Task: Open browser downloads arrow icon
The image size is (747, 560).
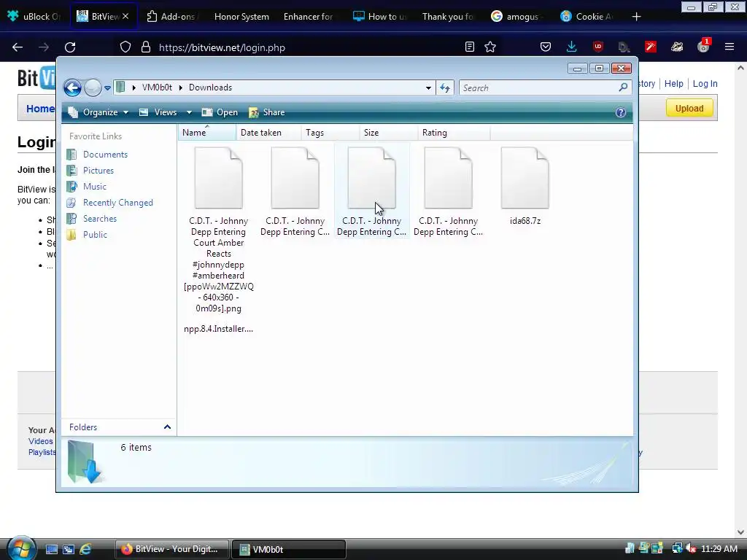Action: point(572,47)
